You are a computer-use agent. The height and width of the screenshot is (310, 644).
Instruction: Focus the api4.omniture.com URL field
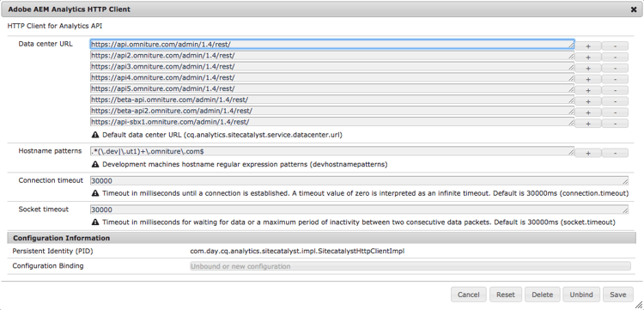331,77
